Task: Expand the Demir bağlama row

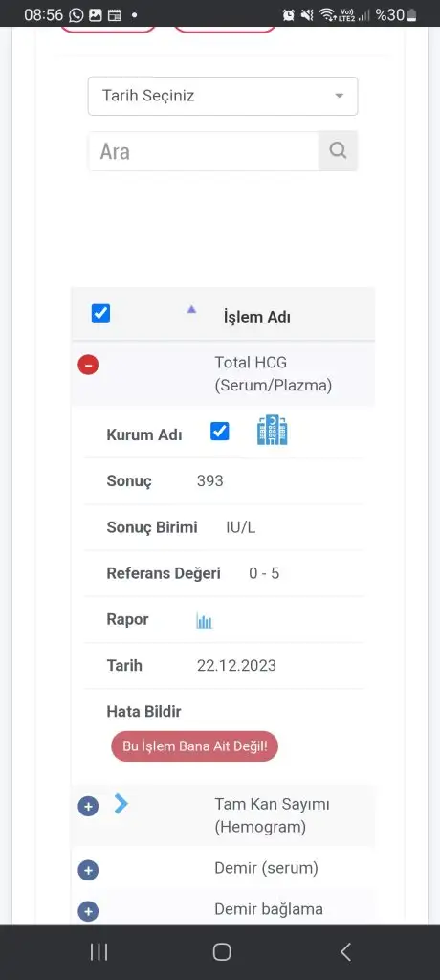Action: tap(88, 912)
